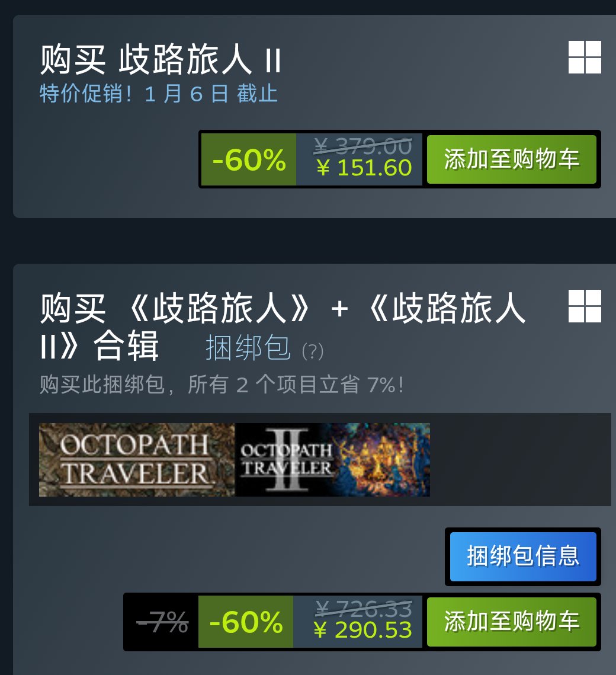Click the discounted price ¥151.60
Screen dimensions: 616x675
tap(364, 168)
